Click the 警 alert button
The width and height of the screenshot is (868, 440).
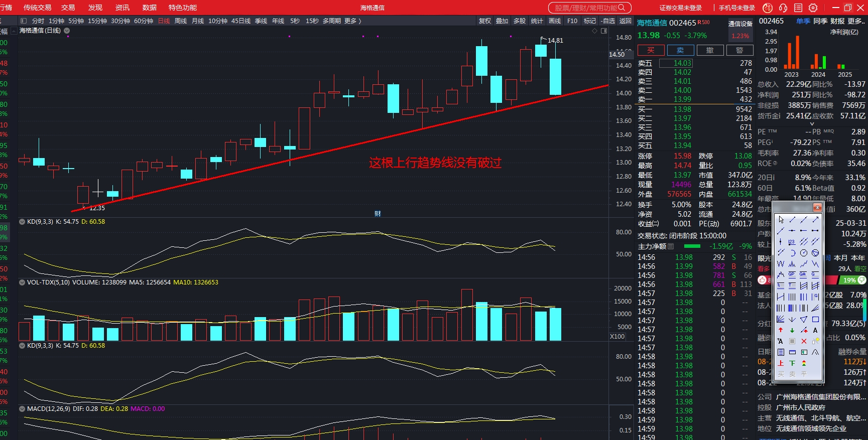pyautogui.click(x=739, y=50)
